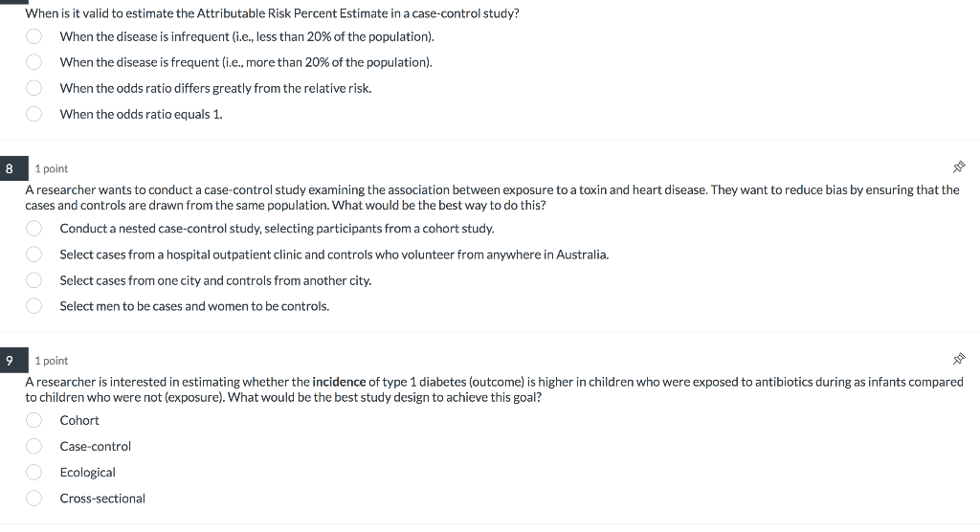This screenshot has width=980, height=532.
Task: Select 'When the disease is infrequent' option
Action: 33,36
